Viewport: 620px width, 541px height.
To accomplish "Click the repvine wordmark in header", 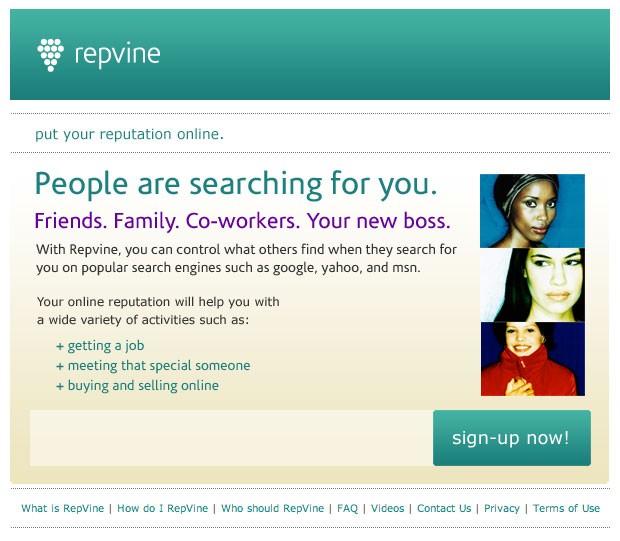I will 117,55.
